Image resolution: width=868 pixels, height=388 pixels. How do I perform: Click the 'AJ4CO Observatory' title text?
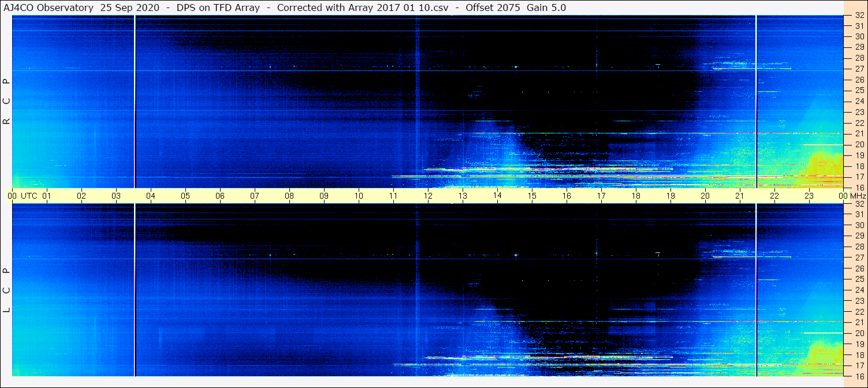click(49, 8)
